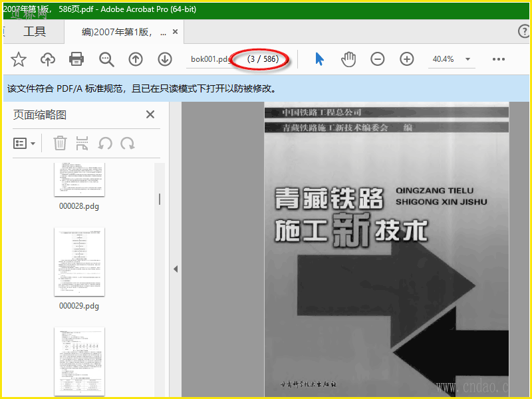Viewport: 532px width, 399px height.
Task: Click the 000029.pdg label text
Action: (79, 306)
